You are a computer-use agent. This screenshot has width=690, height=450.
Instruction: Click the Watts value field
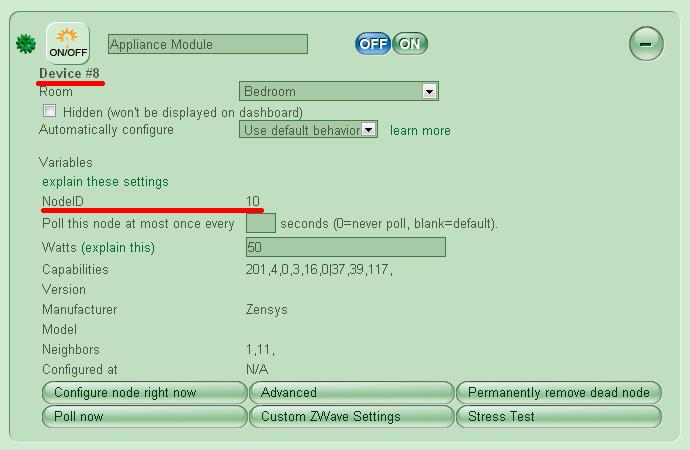[345, 247]
